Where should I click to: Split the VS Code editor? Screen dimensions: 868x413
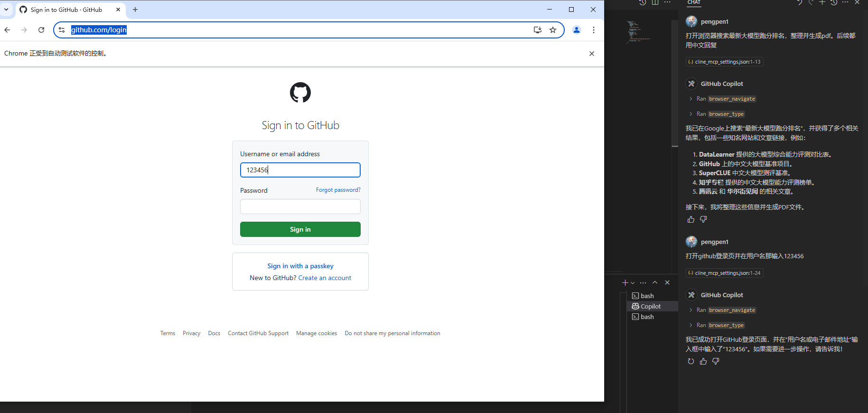point(655,2)
